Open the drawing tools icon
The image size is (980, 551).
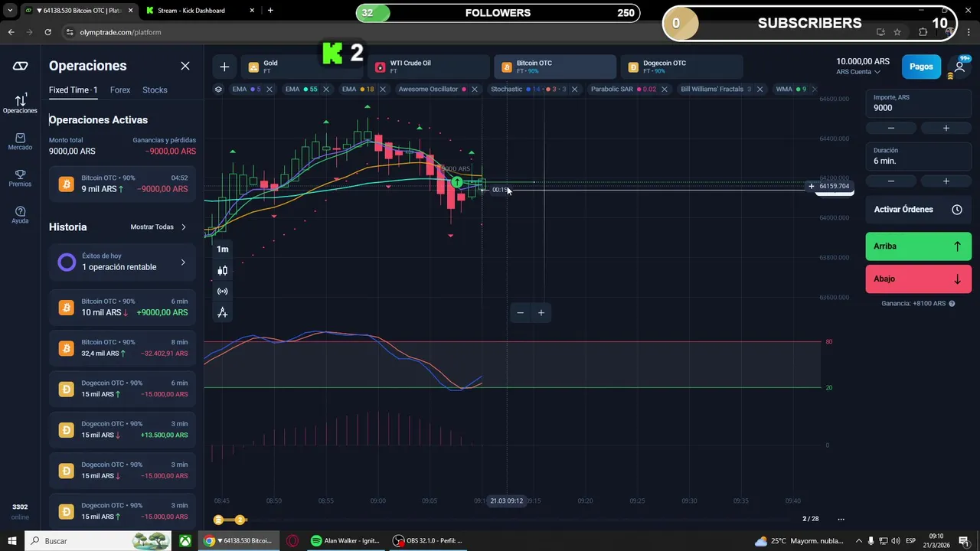223,312
